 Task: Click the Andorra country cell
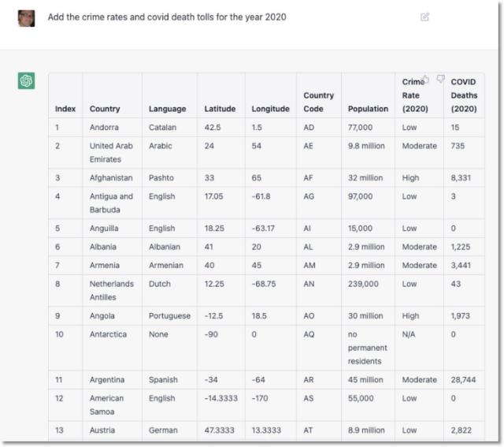[105, 127]
